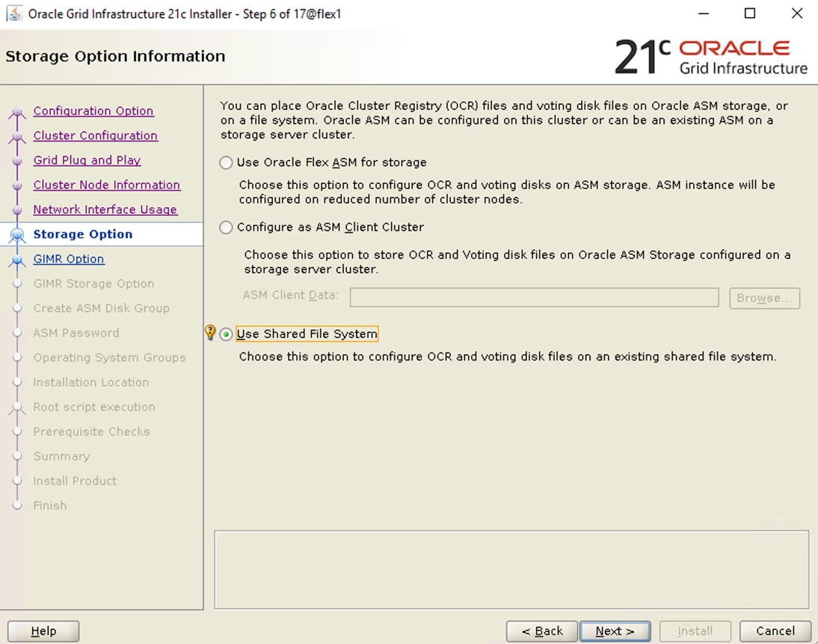
Task: Click the Storage Option step marker icon
Action: tap(17, 235)
